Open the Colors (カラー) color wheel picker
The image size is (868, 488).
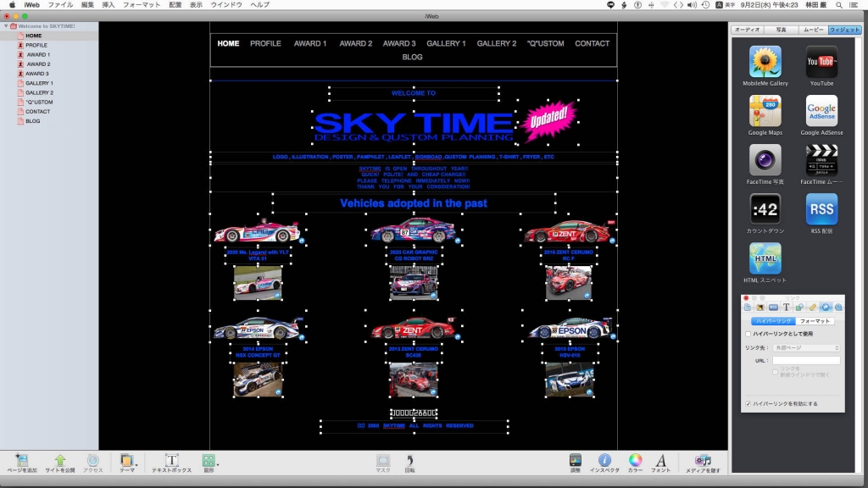coord(635,460)
